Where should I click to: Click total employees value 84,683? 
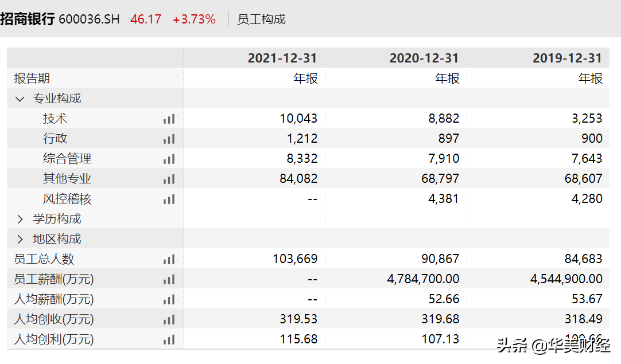(583, 259)
